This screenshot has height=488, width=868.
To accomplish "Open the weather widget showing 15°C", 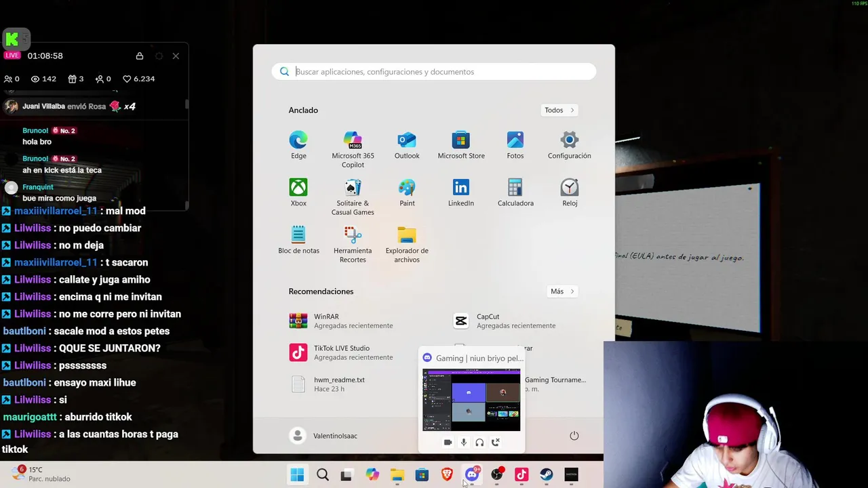I will coord(41,474).
